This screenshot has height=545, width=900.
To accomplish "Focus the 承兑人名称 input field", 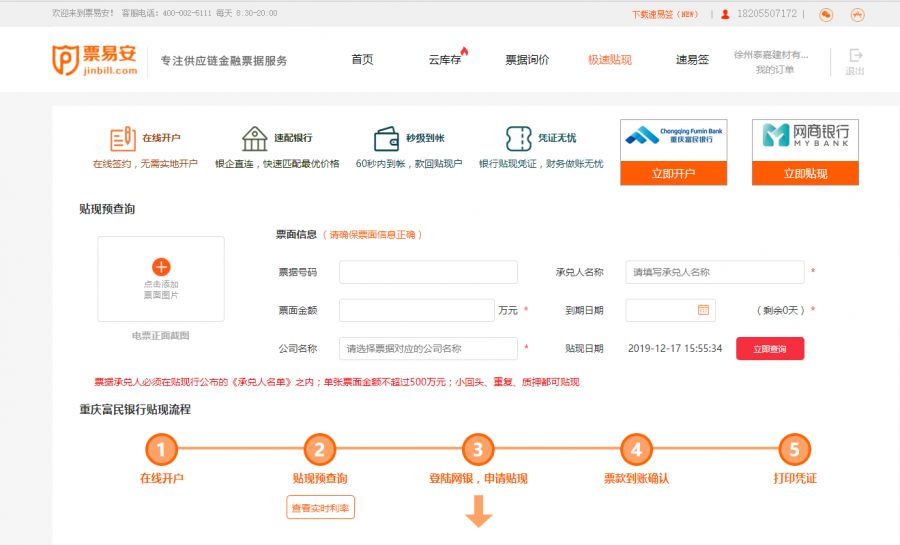I will coord(715,272).
